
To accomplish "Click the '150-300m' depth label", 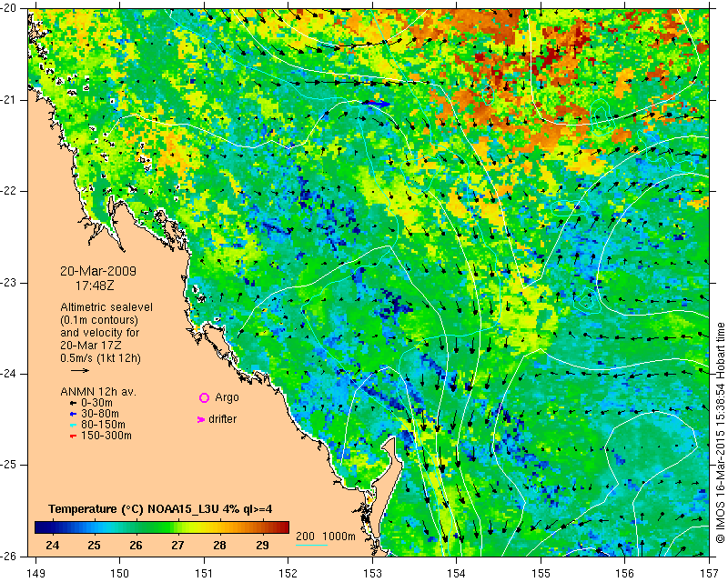I will click(106, 436).
